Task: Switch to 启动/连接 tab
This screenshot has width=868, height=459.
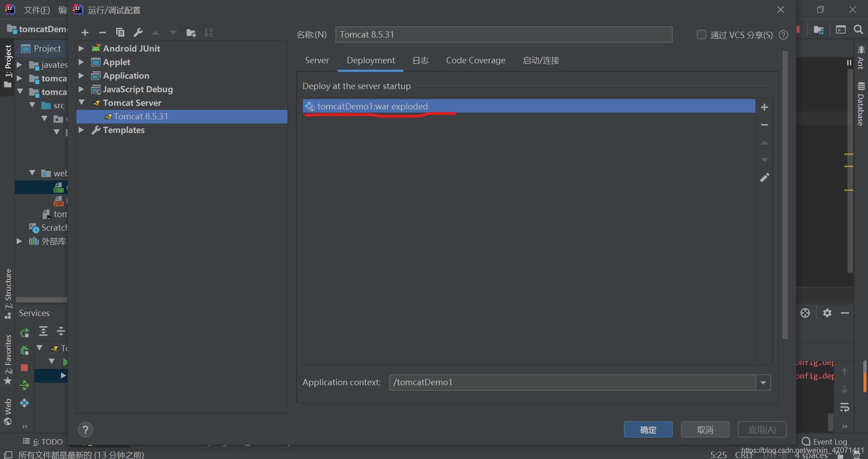Action: tap(541, 61)
